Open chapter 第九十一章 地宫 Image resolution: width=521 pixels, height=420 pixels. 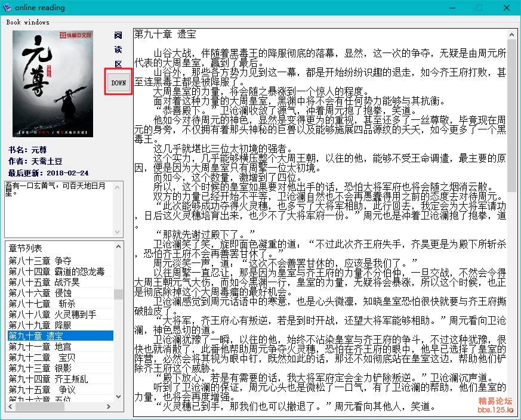(40, 347)
